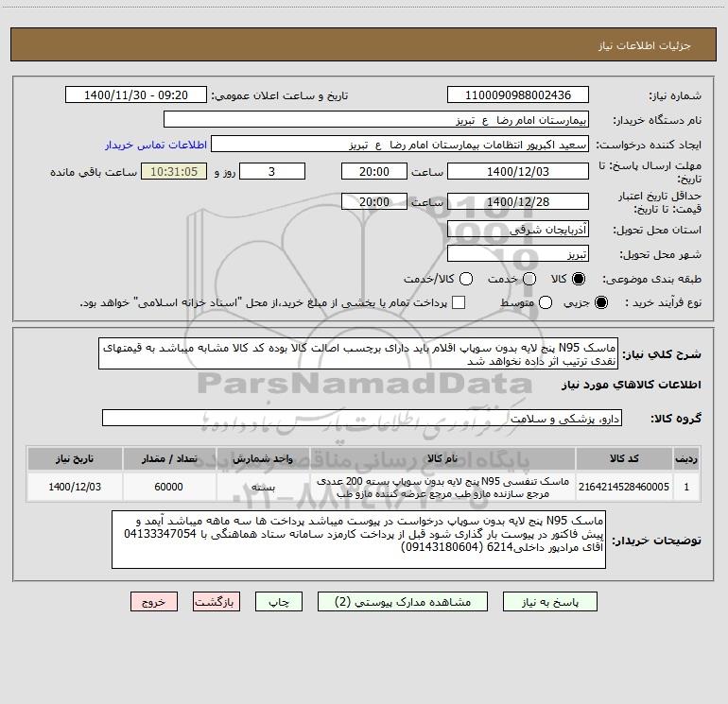Select the جزیی purchase type radio

(600, 302)
